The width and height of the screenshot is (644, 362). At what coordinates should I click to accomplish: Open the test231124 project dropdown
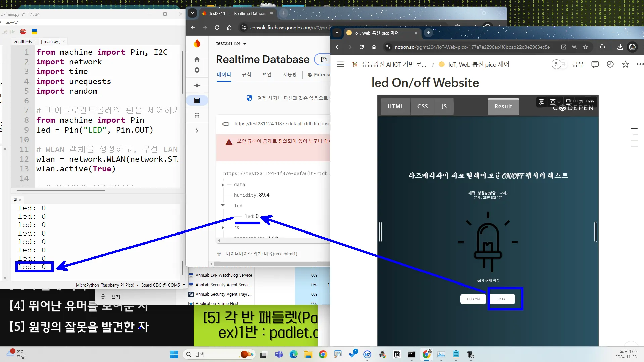[x=231, y=43]
